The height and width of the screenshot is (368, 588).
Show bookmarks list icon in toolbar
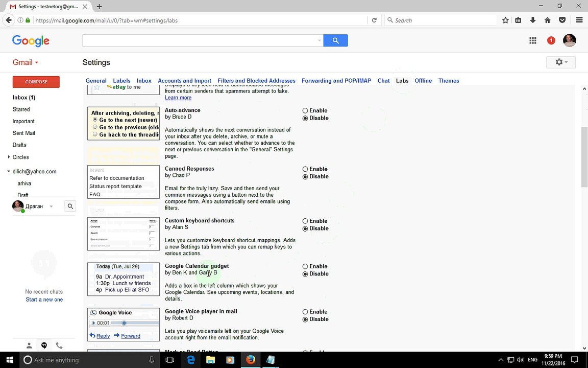click(518, 20)
